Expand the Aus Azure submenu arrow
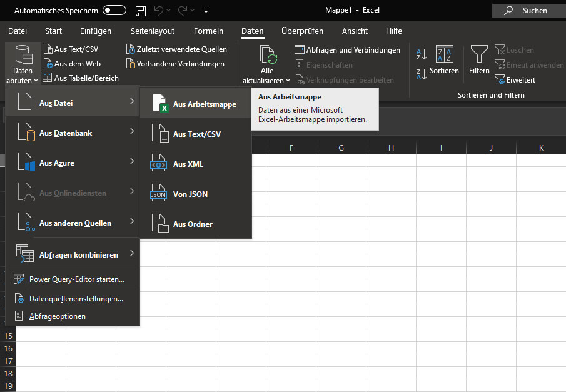566x392 pixels. (x=132, y=161)
